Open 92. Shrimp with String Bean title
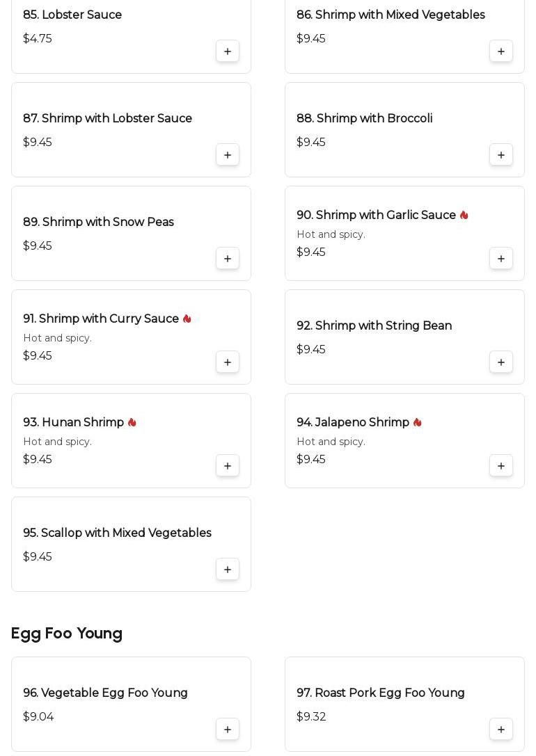The height and width of the screenshot is (756, 536). (374, 326)
